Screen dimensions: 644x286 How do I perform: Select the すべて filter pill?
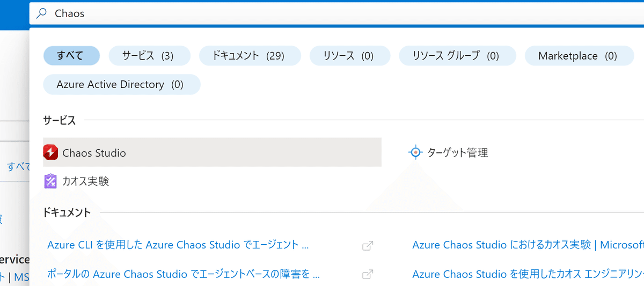tap(71, 56)
